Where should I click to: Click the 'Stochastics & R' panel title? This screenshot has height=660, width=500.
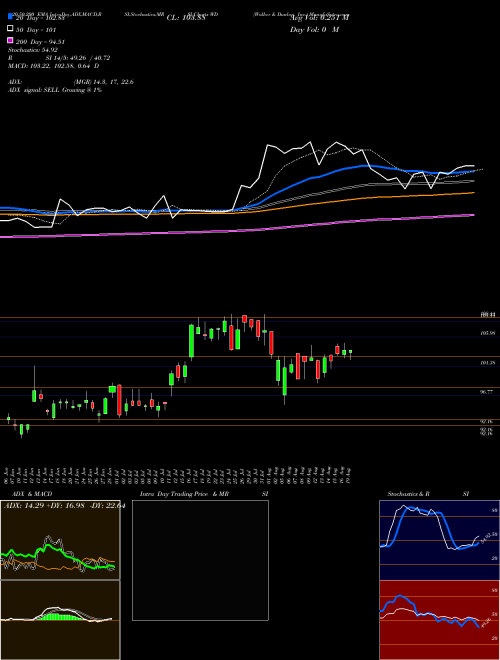tap(408, 494)
